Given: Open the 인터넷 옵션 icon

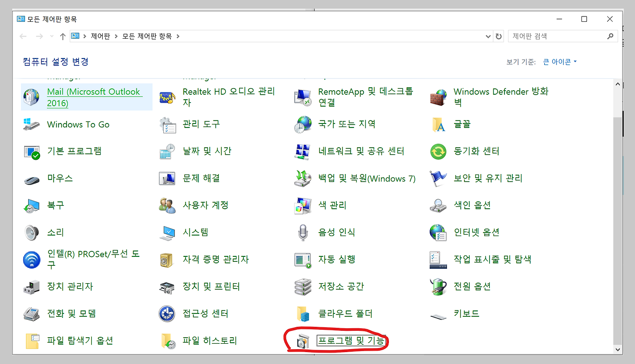Looking at the screenshot, I should [x=438, y=233].
